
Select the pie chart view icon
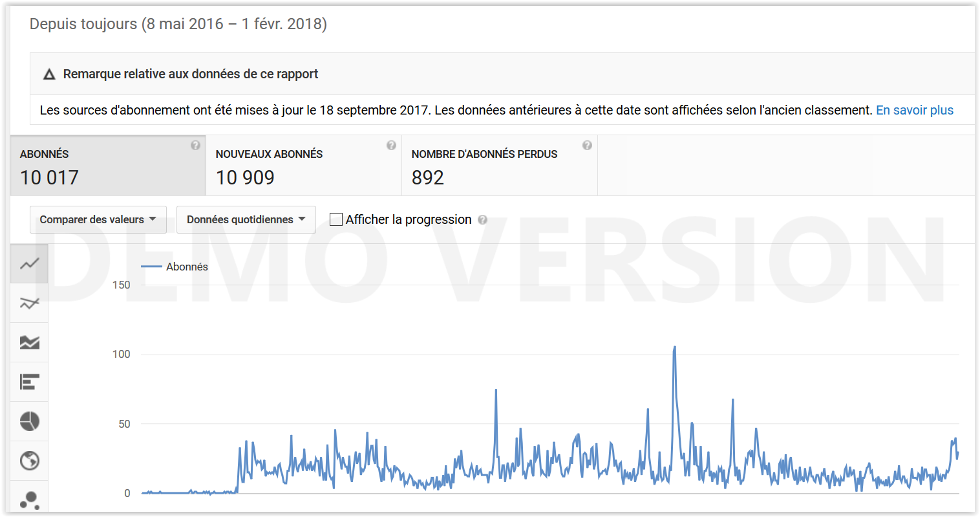[x=29, y=421]
